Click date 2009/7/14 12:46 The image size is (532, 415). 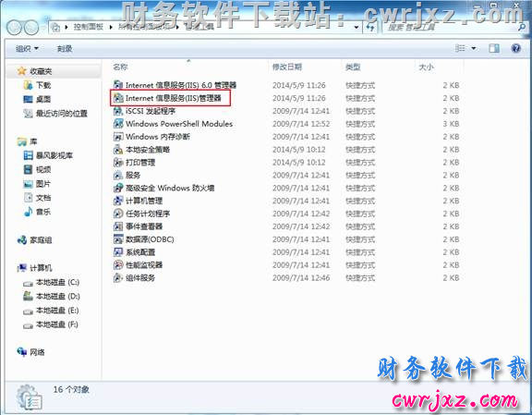[x=301, y=278]
